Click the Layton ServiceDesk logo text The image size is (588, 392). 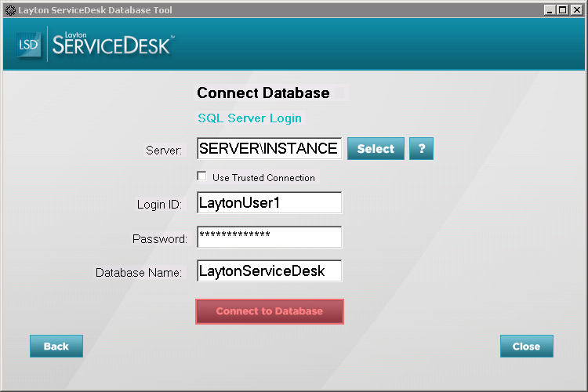click(x=112, y=44)
